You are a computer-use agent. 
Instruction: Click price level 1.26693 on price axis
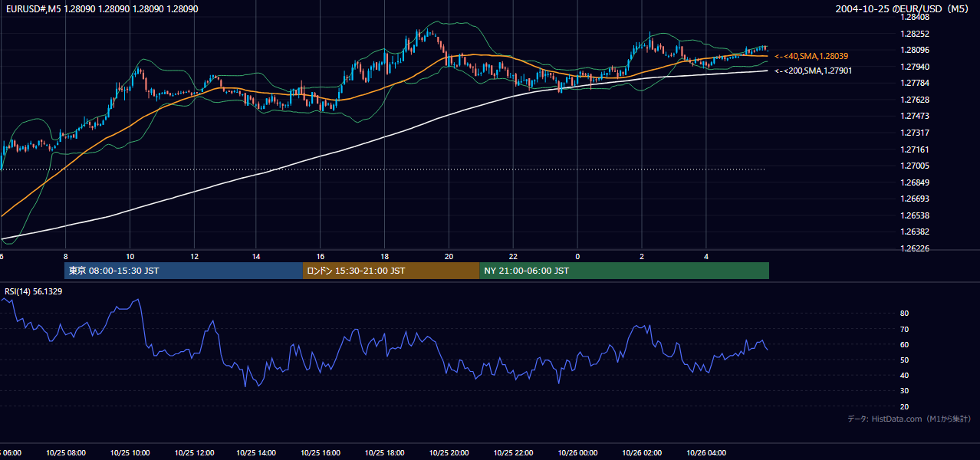915,199
